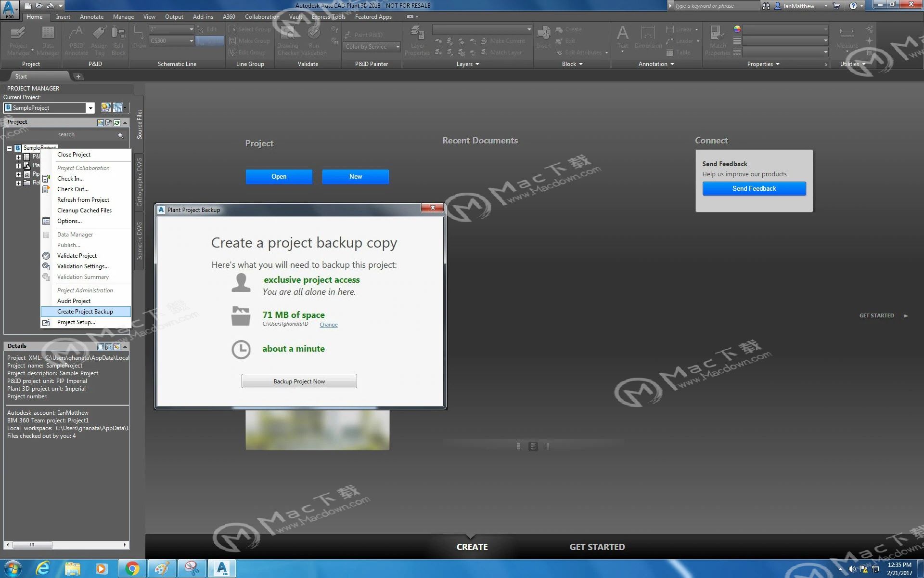Click the blue New project button
Image resolution: width=924 pixels, height=578 pixels.
click(x=356, y=177)
